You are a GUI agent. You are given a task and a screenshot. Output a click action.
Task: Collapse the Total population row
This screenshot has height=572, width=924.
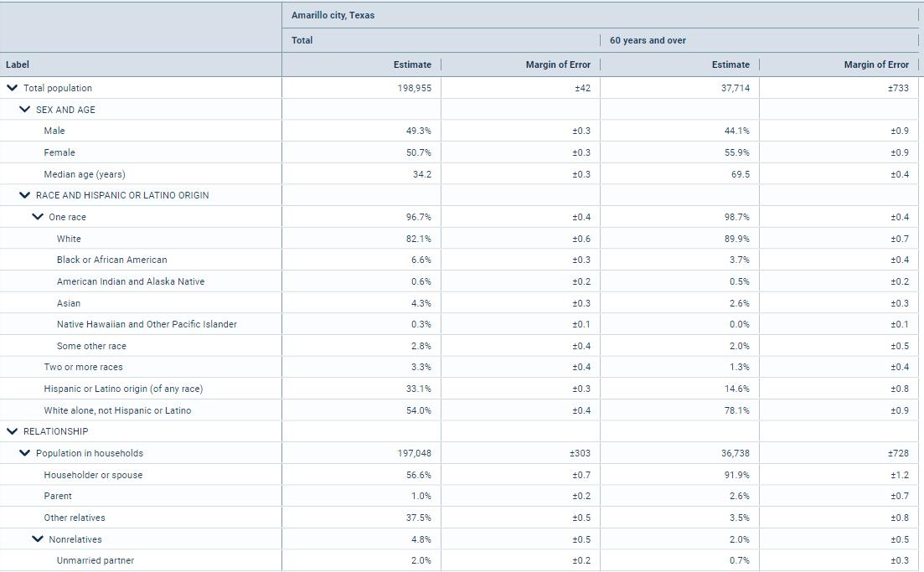coord(12,88)
